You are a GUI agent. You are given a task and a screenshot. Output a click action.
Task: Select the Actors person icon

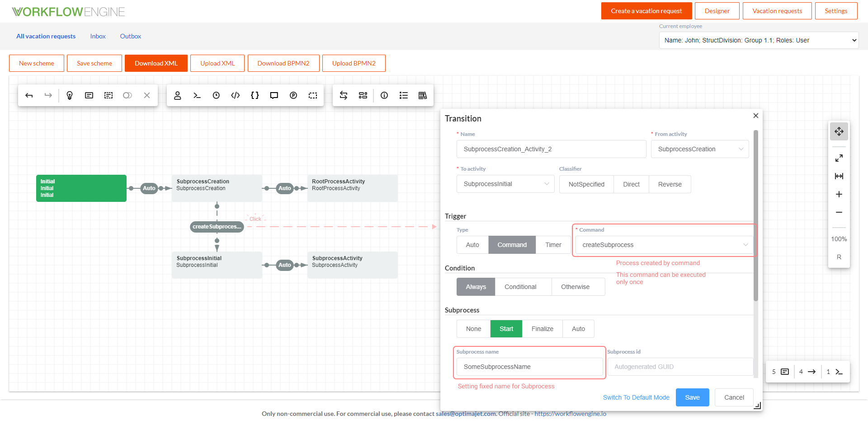178,95
